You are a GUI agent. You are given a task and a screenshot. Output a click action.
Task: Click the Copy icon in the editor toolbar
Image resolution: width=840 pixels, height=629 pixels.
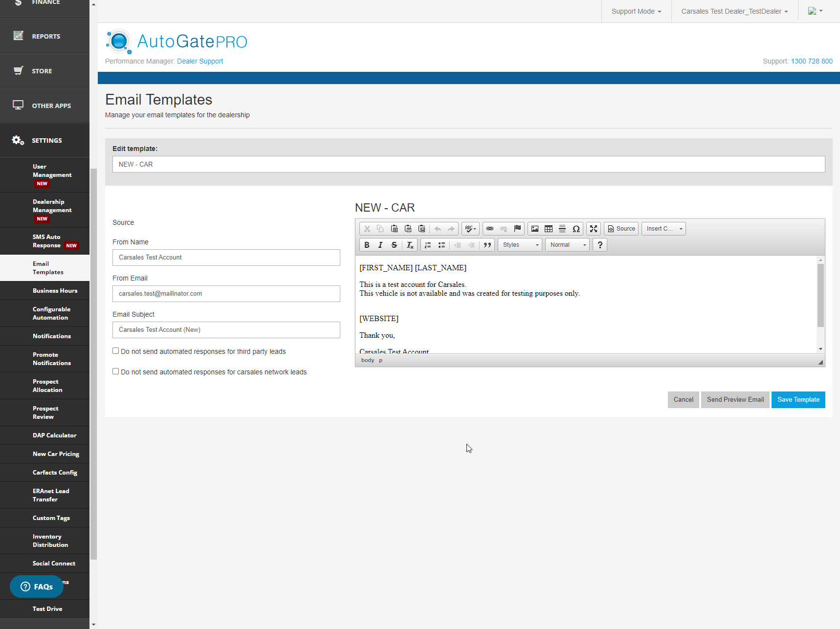pyautogui.click(x=380, y=229)
